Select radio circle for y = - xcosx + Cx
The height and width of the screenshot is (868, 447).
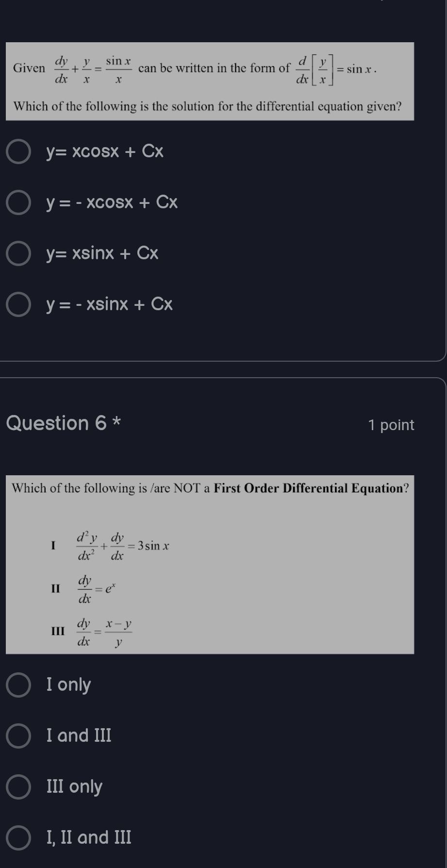pyautogui.click(x=18, y=202)
